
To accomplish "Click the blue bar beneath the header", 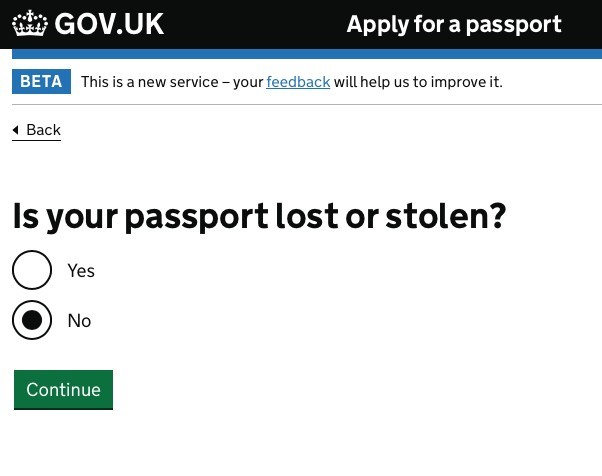I will [300, 53].
